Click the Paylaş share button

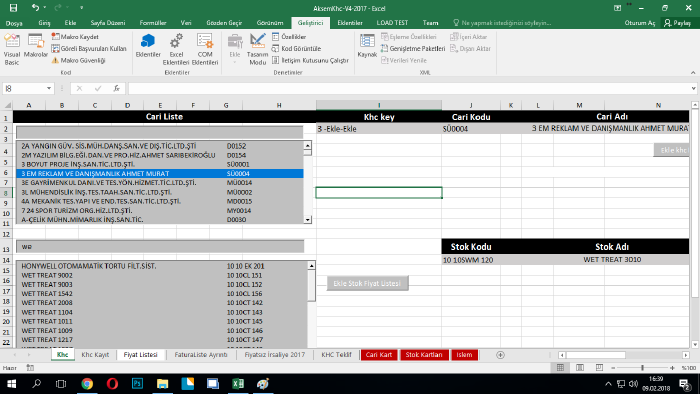677,23
